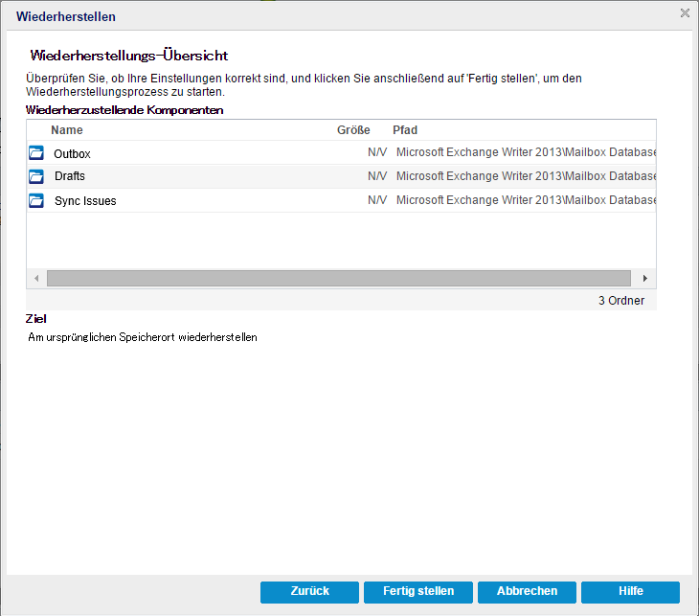Click the Sync Issues row's path text
Image resolution: width=699 pixels, height=616 pixels.
(x=526, y=200)
